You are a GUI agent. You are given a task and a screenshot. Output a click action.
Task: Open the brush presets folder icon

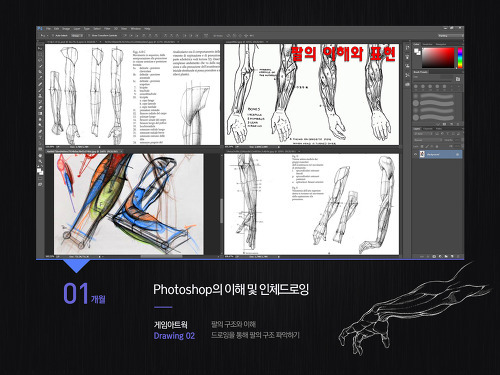458,79
